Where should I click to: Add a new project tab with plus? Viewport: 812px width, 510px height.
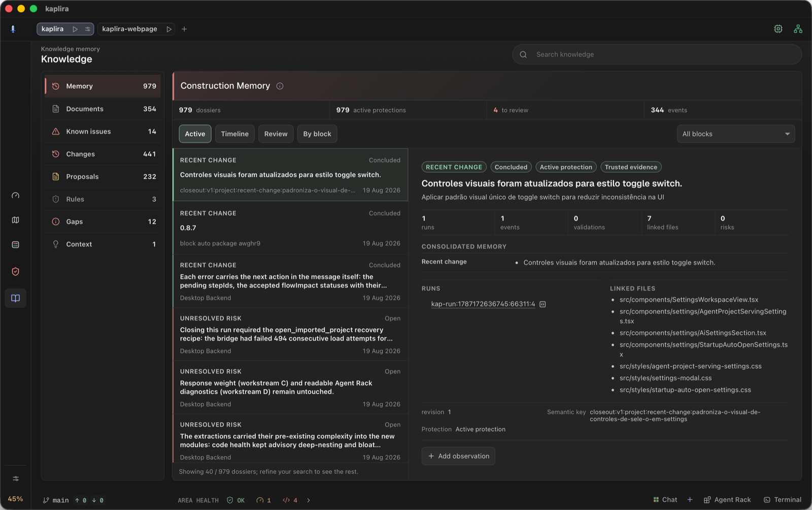click(x=184, y=29)
